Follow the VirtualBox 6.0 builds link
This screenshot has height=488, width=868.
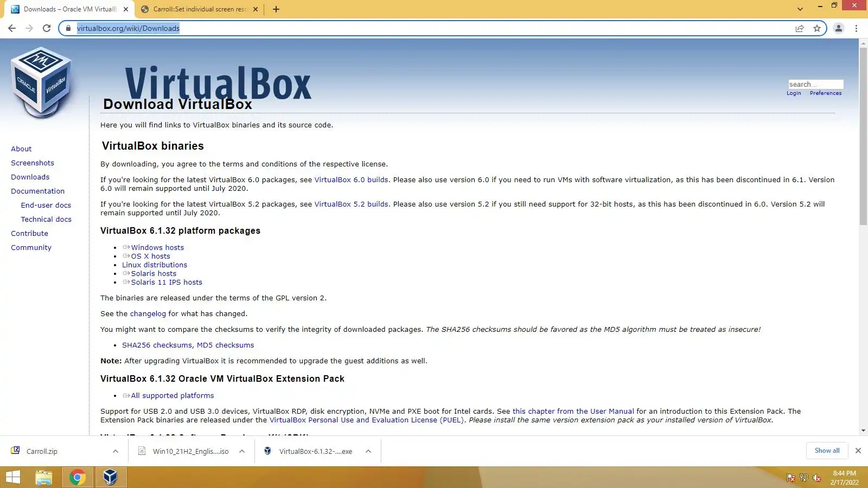coord(352,179)
